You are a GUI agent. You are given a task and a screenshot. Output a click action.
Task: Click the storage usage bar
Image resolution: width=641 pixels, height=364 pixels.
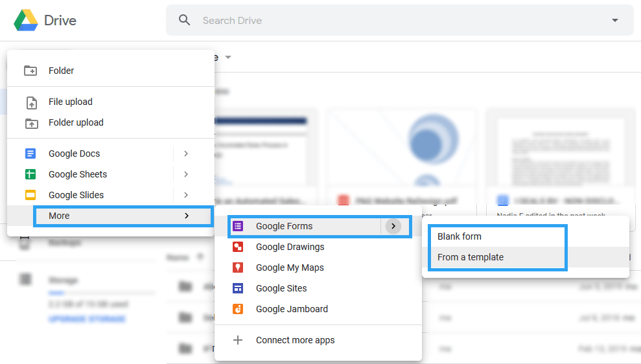point(101,293)
